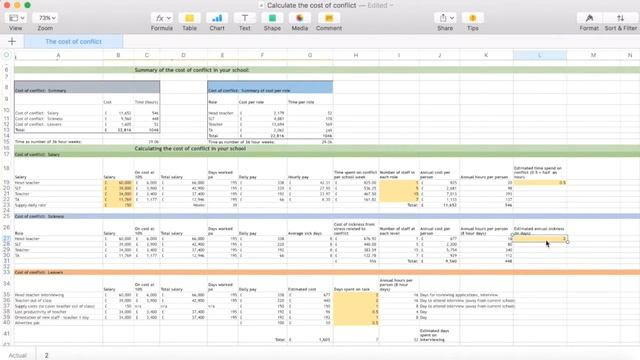Open the Shape picker
The width and height of the screenshot is (640, 360).
[272, 18]
